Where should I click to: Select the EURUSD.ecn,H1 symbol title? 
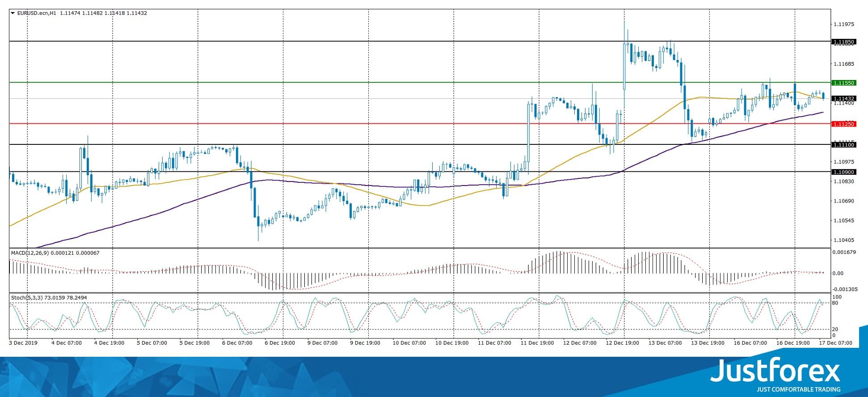pyautogui.click(x=37, y=13)
